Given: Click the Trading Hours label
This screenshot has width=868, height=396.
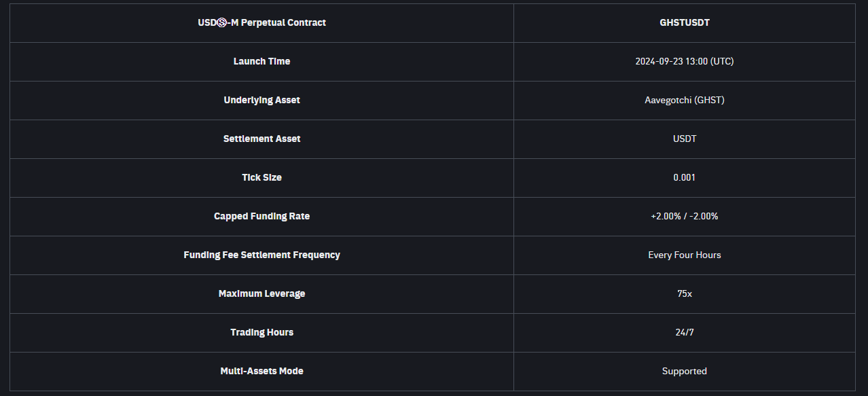Looking at the screenshot, I should (261, 332).
